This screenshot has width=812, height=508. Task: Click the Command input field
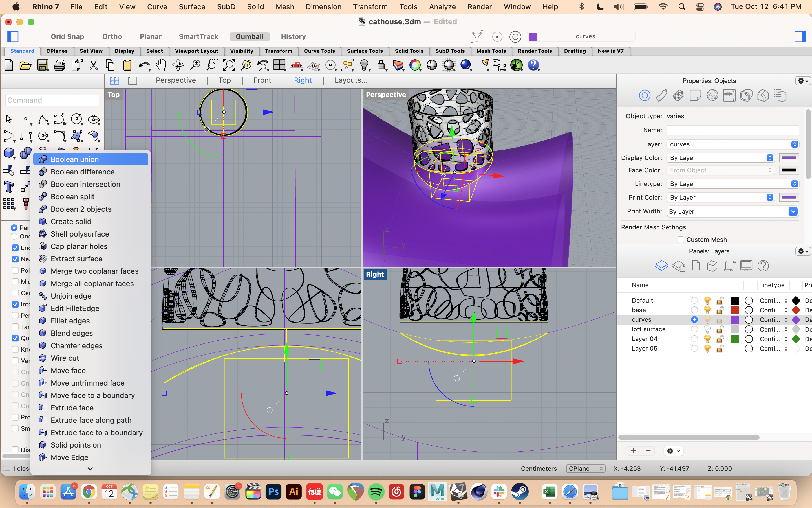click(52, 100)
